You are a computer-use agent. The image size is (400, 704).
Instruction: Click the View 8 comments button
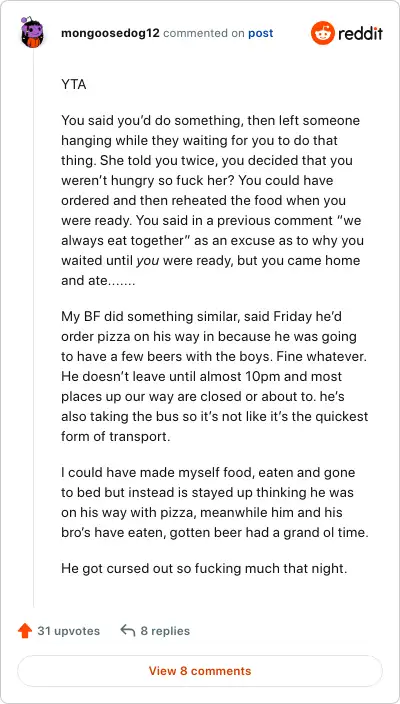point(200,671)
